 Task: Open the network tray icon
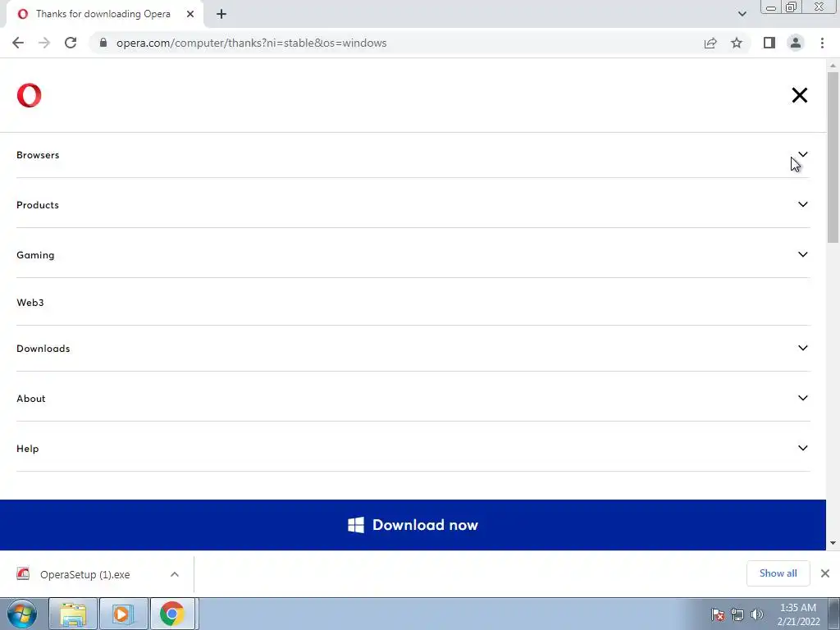737,614
